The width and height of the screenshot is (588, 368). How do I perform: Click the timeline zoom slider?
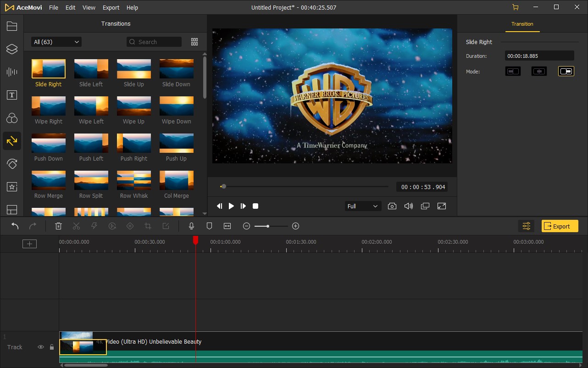tap(271, 226)
